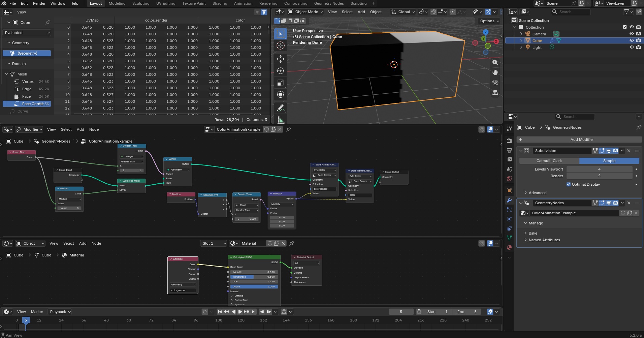Open the Global transform orientation dropdown
644x338 pixels.
[x=403, y=12]
